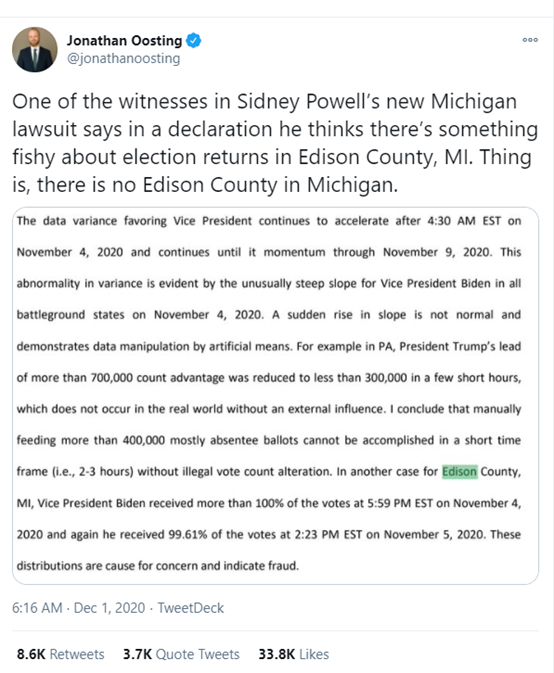Image resolution: width=554 pixels, height=673 pixels.
Task: Open the @jonathanoosting handle link
Action: pyautogui.click(x=124, y=58)
